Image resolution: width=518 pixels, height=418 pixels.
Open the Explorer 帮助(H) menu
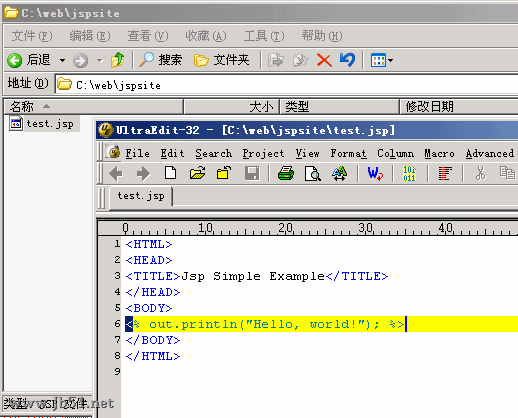coord(322,36)
